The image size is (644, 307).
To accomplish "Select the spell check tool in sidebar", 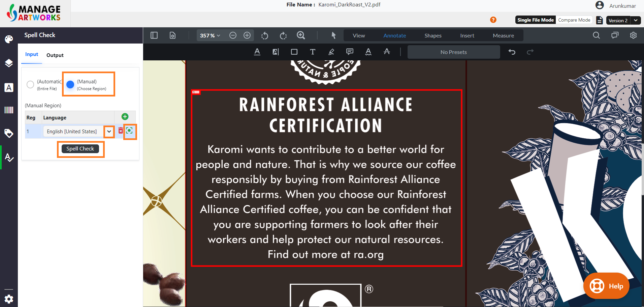I will pyautogui.click(x=9, y=158).
